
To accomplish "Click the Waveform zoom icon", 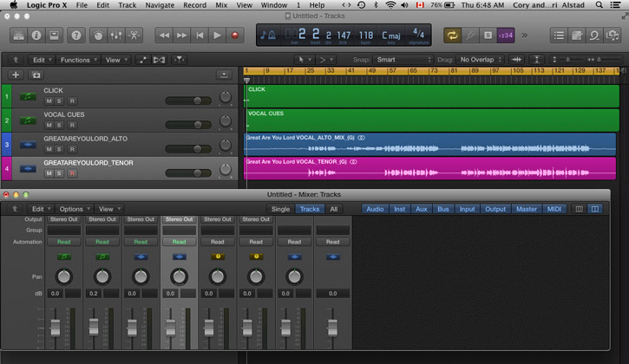I will [x=517, y=60].
